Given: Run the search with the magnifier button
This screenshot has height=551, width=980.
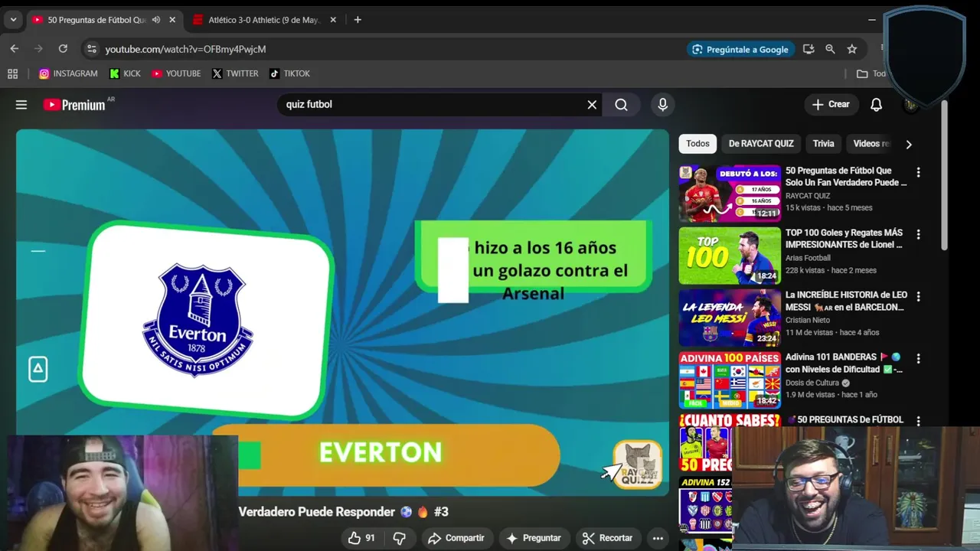Looking at the screenshot, I should pos(621,105).
